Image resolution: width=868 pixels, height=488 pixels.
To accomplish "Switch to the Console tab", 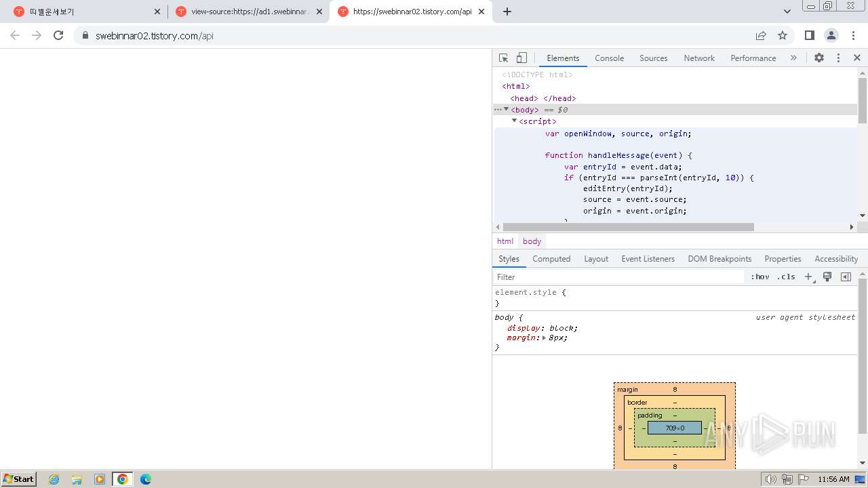I will 609,58.
